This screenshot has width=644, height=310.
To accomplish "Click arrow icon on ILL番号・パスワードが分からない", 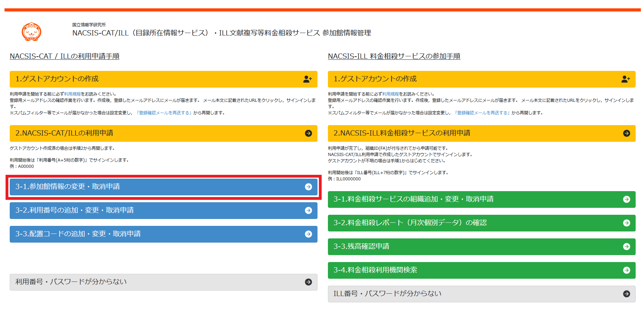I will [627, 294].
